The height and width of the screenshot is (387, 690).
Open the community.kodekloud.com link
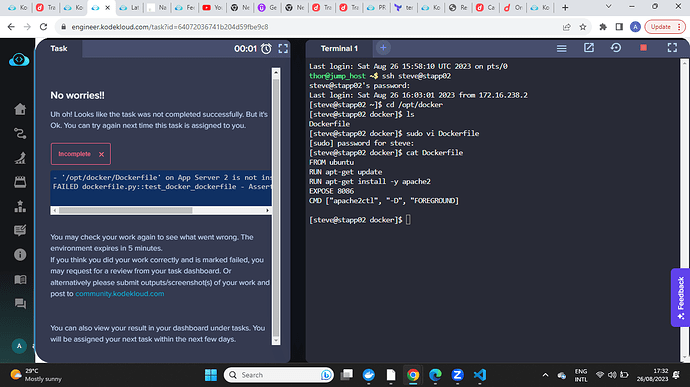point(120,294)
